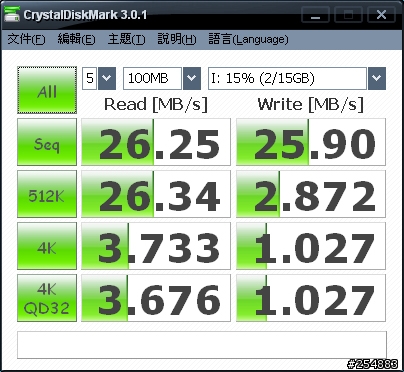This screenshot has height=372, width=404.
Task: Expand the drive selection dropdown arrow
Action: coord(377,78)
